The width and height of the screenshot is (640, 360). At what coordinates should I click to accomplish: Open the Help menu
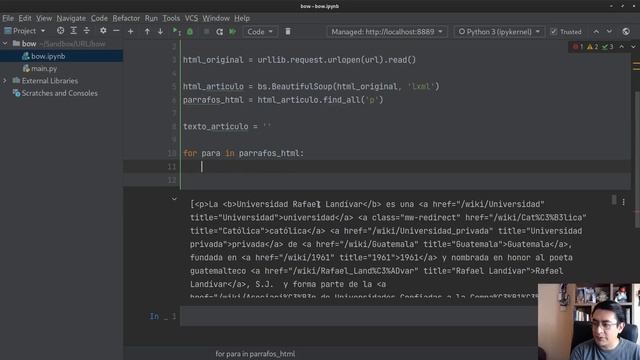242,18
